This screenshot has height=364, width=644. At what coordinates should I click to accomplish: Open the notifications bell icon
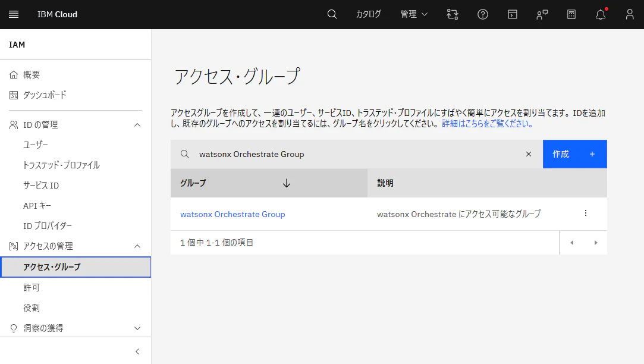point(601,14)
